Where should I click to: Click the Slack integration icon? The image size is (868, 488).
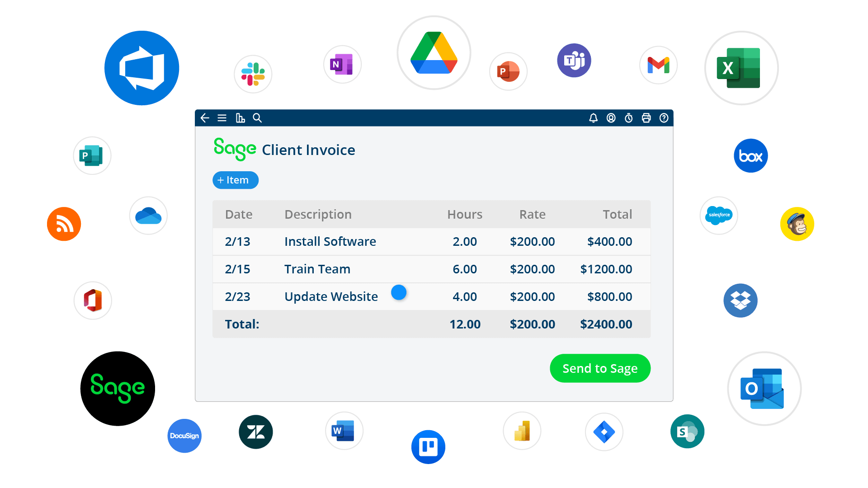(253, 73)
